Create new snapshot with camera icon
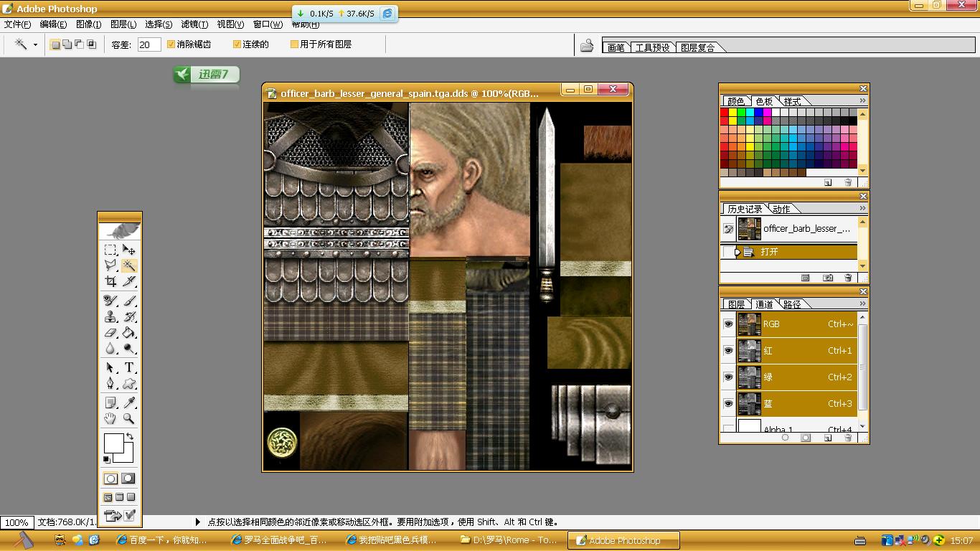The height and width of the screenshot is (551, 980). point(828,278)
